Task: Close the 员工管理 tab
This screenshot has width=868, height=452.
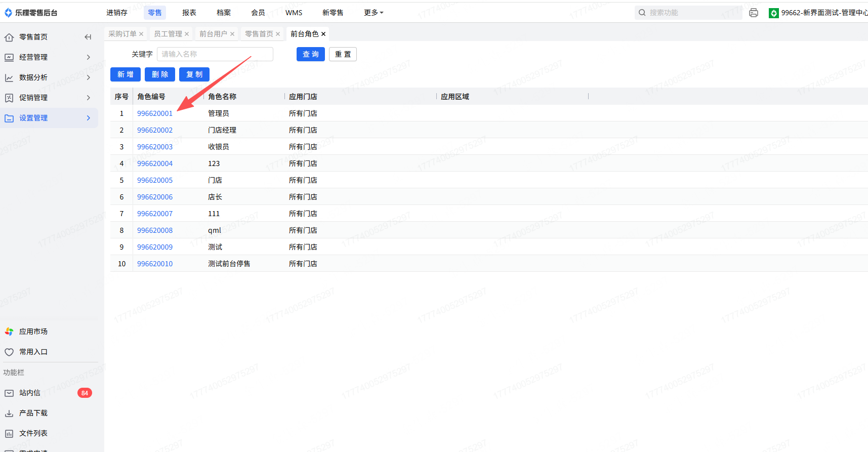Action: (x=187, y=34)
